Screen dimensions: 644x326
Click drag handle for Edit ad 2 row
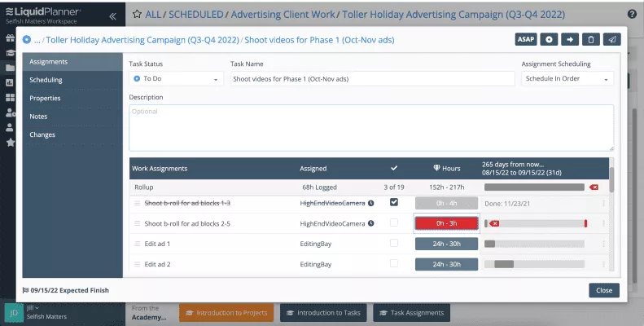(137, 264)
